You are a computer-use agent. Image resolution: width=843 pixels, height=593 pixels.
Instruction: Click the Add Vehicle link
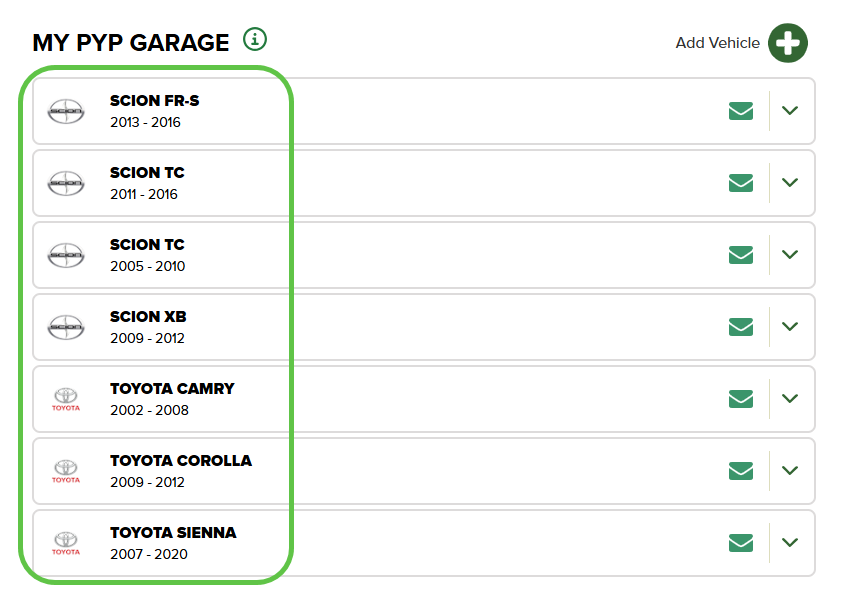pyautogui.click(x=716, y=43)
